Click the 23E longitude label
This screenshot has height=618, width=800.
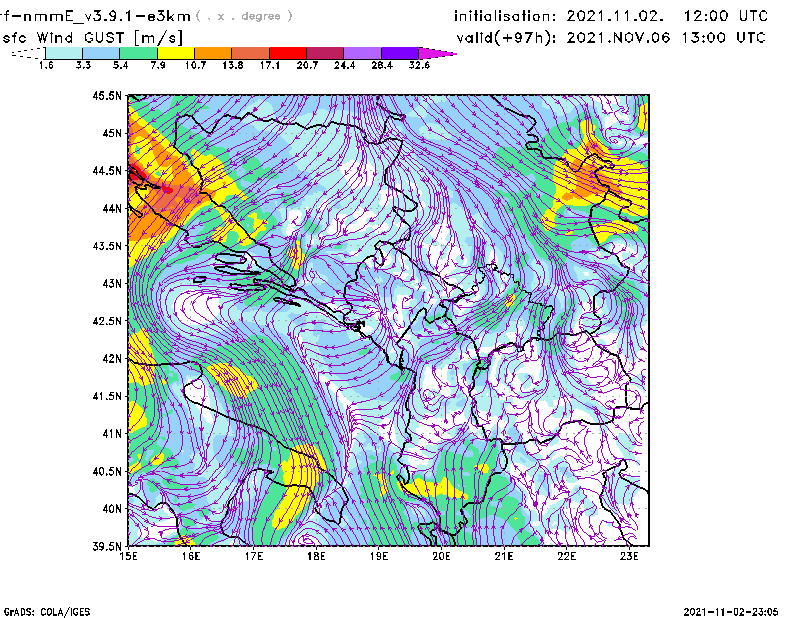[629, 556]
